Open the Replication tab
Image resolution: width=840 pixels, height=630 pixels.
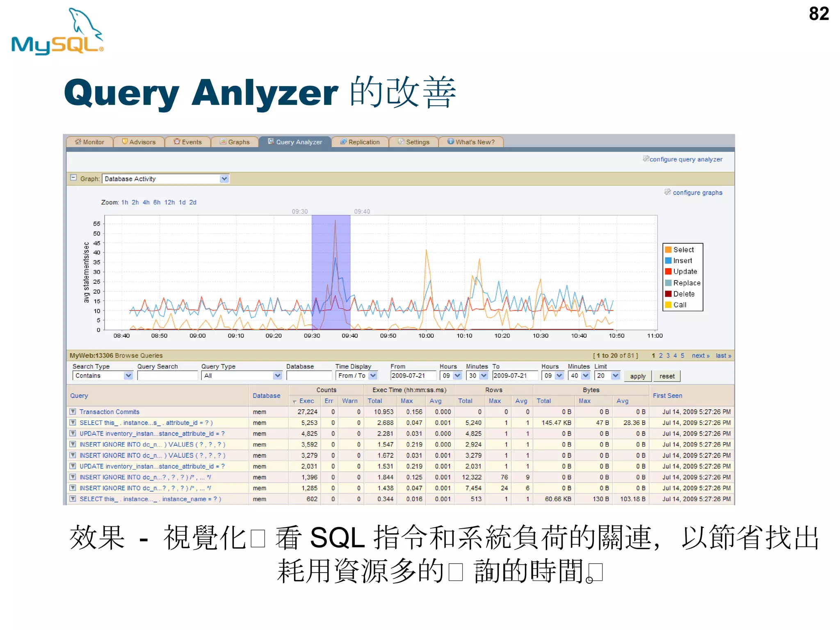[x=360, y=142]
